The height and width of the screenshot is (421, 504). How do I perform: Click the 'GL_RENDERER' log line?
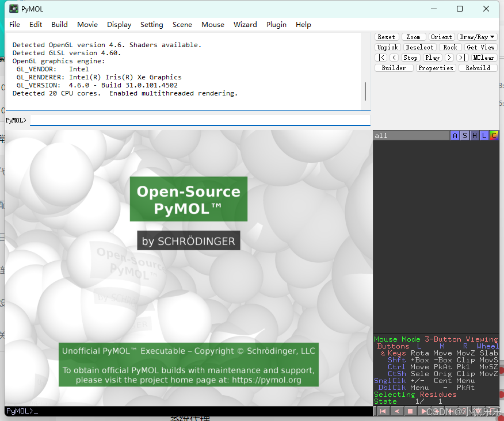(x=99, y=77)
